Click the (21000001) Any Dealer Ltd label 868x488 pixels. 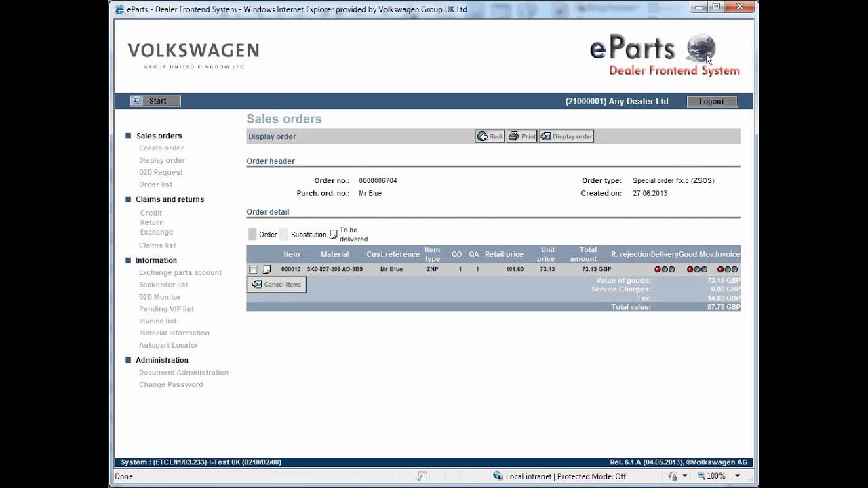[x=617, y=102]
